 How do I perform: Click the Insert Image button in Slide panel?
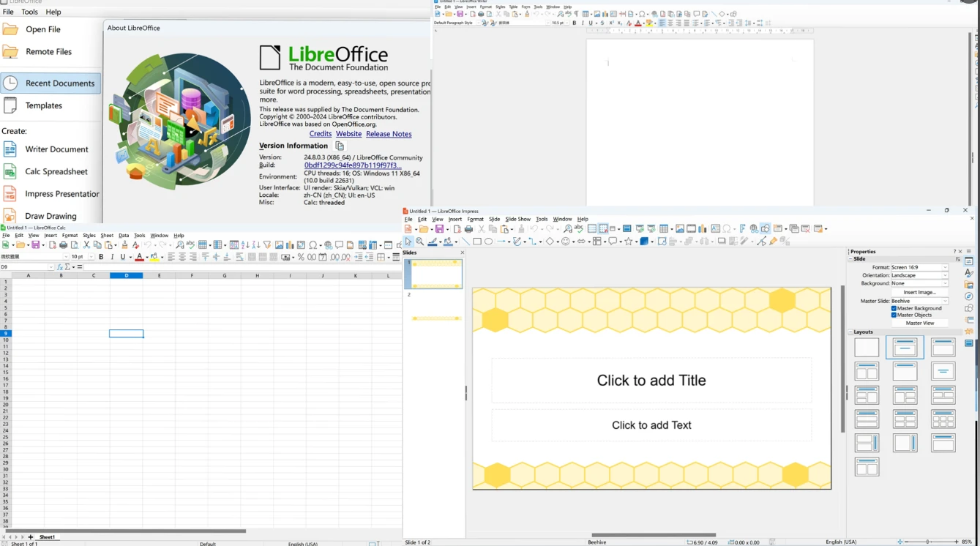(919, 292)
